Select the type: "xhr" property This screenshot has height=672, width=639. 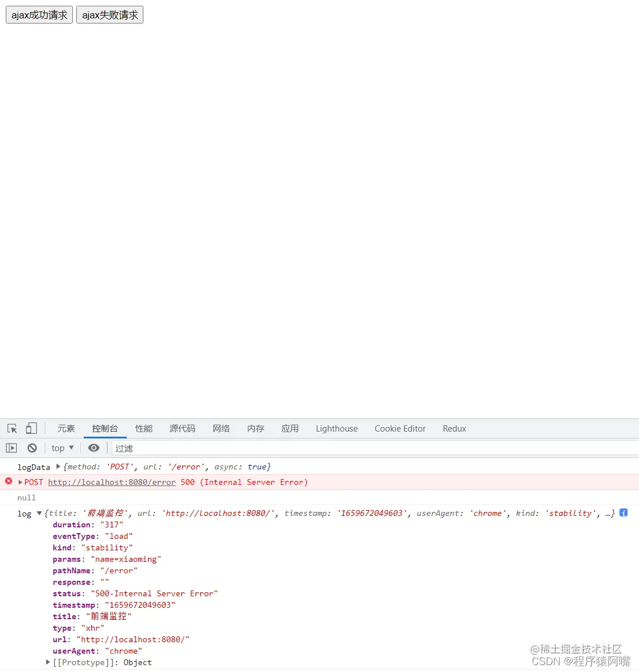(79, 628)
